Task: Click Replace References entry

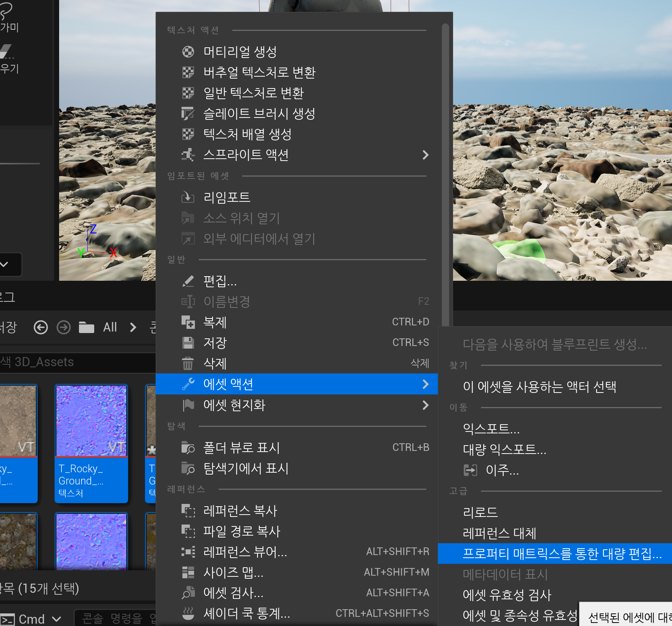Action: [x=555, y=533]
